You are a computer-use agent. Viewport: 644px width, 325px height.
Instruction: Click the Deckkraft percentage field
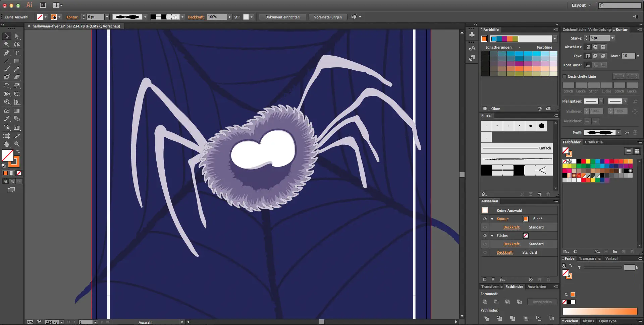pos(217,17)
